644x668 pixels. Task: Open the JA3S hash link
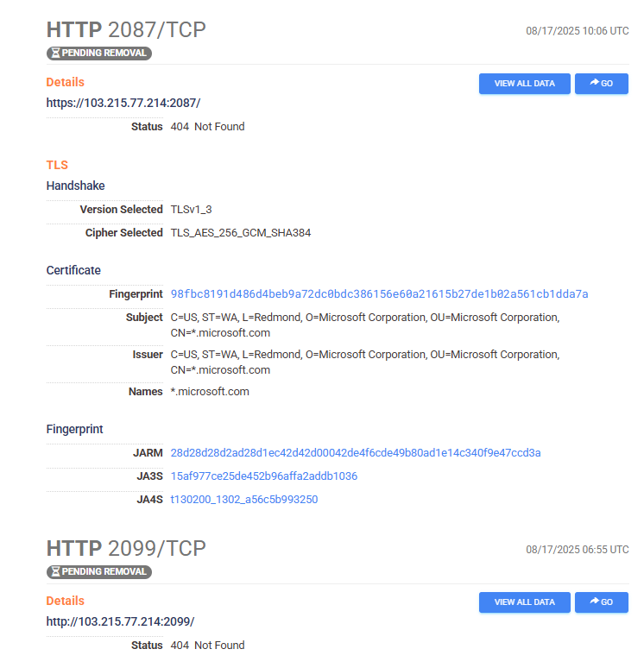click(x=264, y=476)
